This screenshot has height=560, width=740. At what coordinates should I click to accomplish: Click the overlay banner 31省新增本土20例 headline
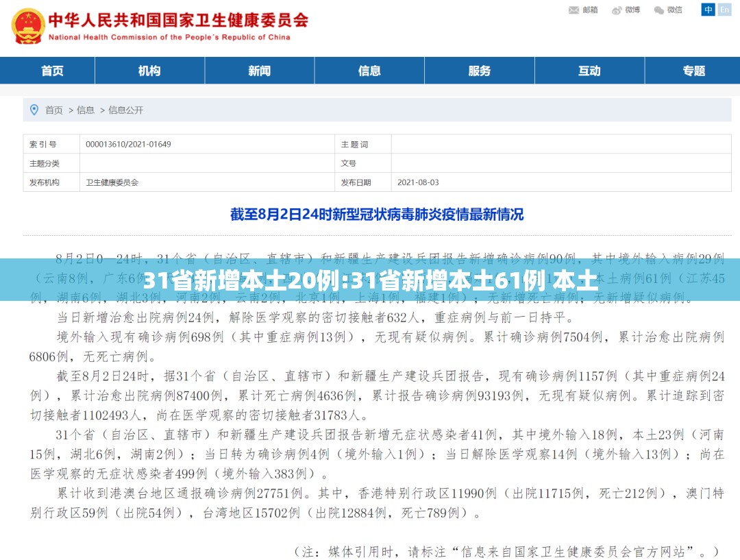(370, 280)
